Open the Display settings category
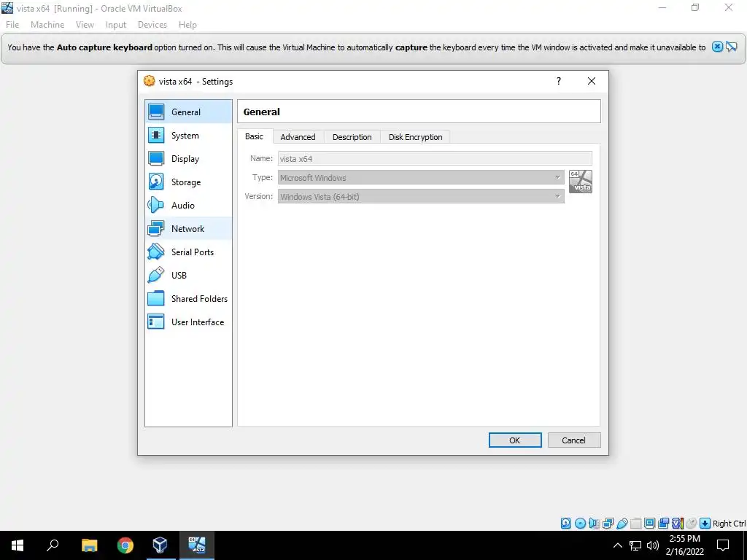 point(188,158)
